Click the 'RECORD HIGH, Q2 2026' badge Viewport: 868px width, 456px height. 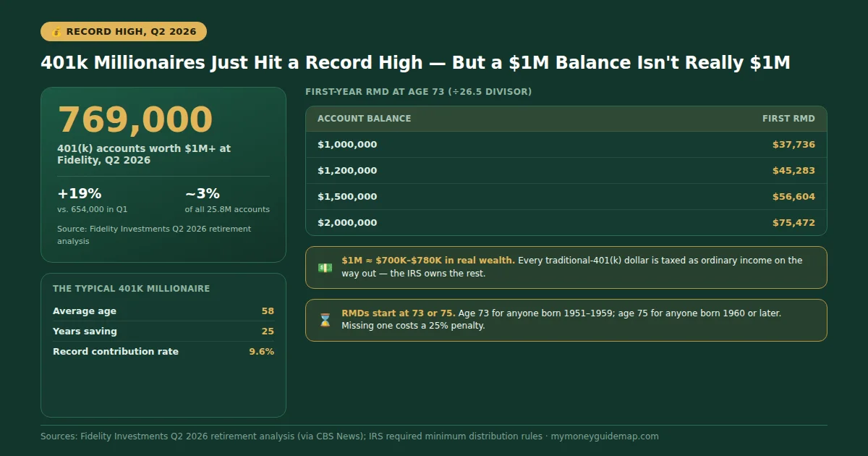pos(124,32)
